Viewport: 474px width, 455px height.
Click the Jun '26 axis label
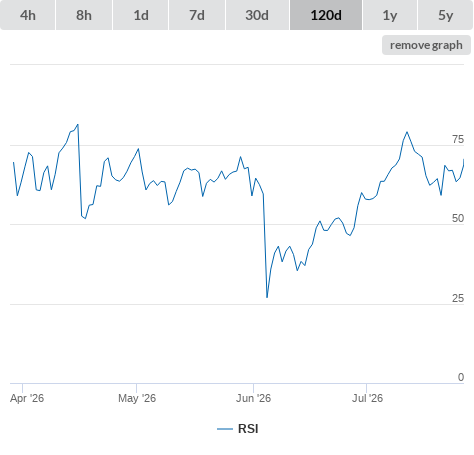click(253, 398)
